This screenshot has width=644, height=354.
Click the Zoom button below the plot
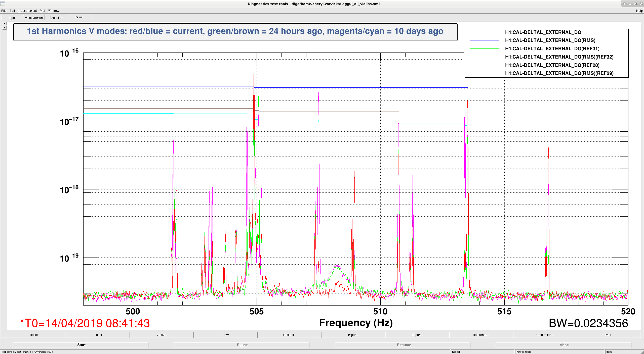(x=98, y=335)
